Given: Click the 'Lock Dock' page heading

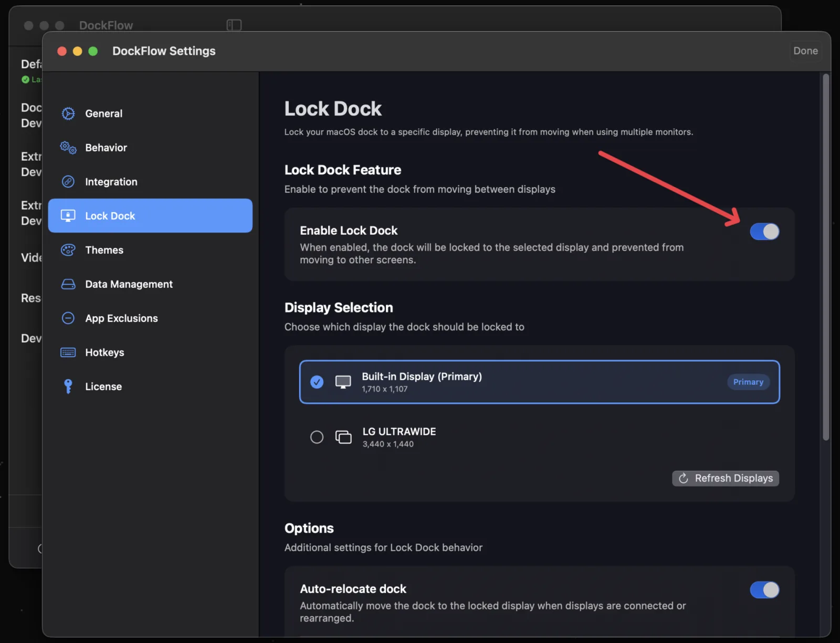Looking at the screenshot, I should pos(333,109).
